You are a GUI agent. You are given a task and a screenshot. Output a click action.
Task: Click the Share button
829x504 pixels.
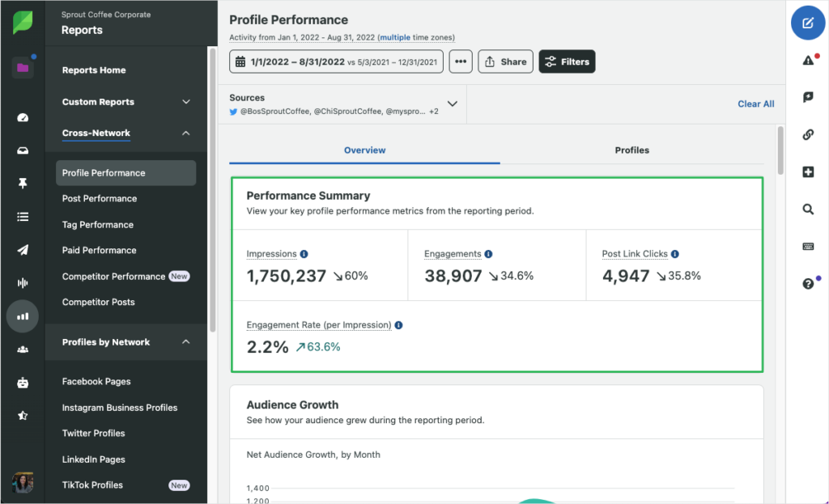click(x=504, y=61)
